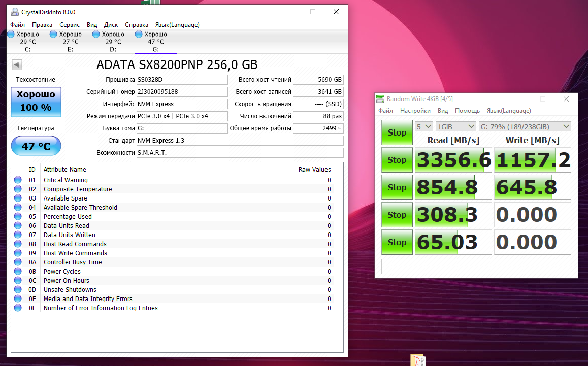Select disk E: health status at 27 °C
The width and height of the screenshot is (588, 366).
71,41
